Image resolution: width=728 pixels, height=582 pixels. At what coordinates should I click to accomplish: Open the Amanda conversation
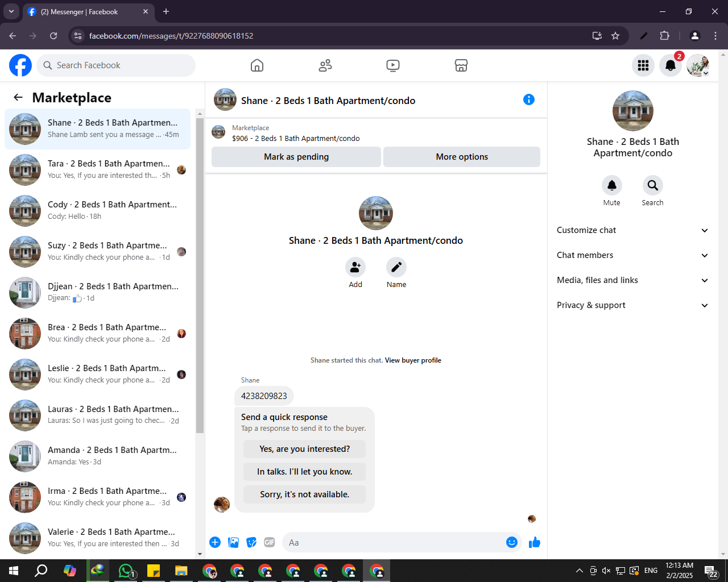click(x=98, y=456)
